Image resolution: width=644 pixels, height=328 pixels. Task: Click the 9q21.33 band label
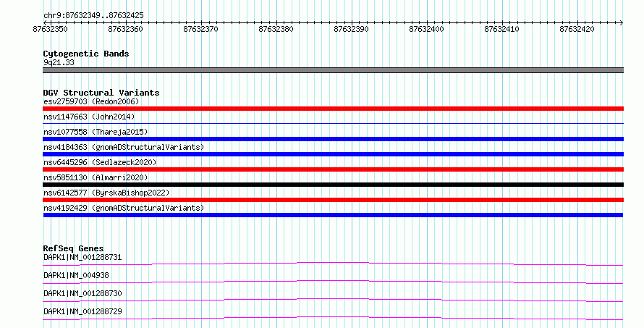click(59, 62)
